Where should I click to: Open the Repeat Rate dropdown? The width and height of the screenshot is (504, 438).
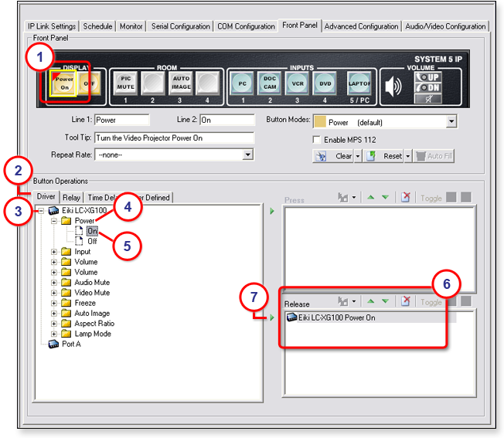coord(247,155)
